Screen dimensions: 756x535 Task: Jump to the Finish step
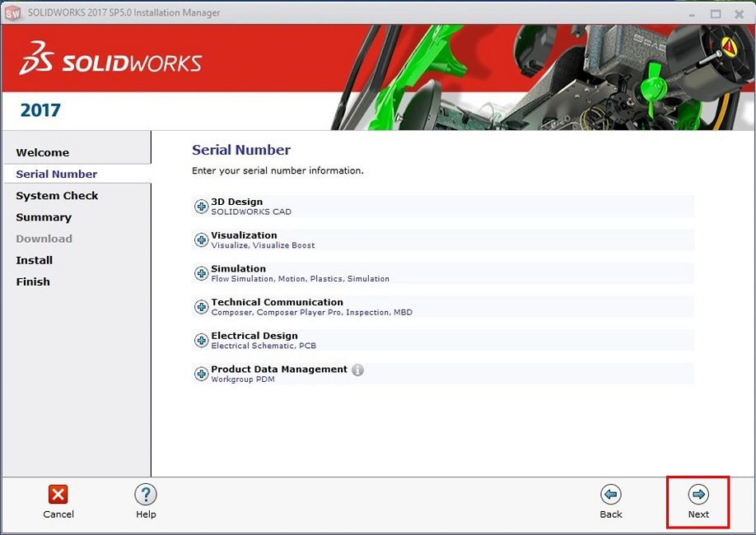(33, 281)
